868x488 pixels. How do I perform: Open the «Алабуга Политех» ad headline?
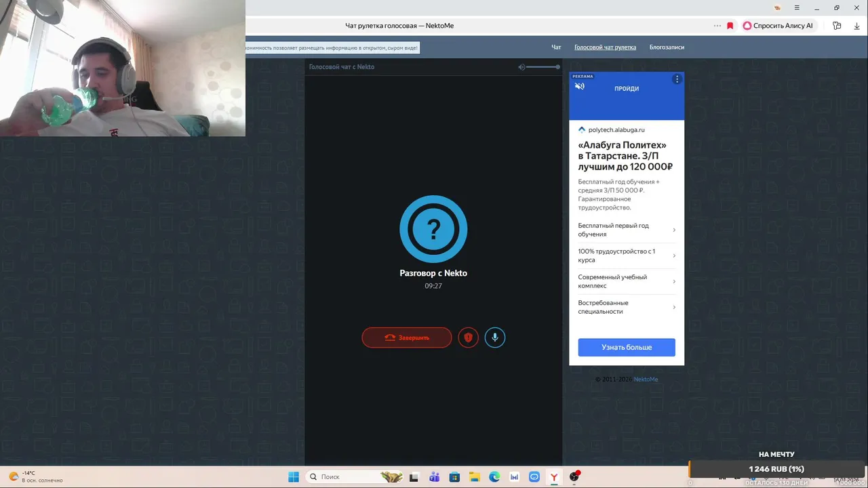(625, 156)
